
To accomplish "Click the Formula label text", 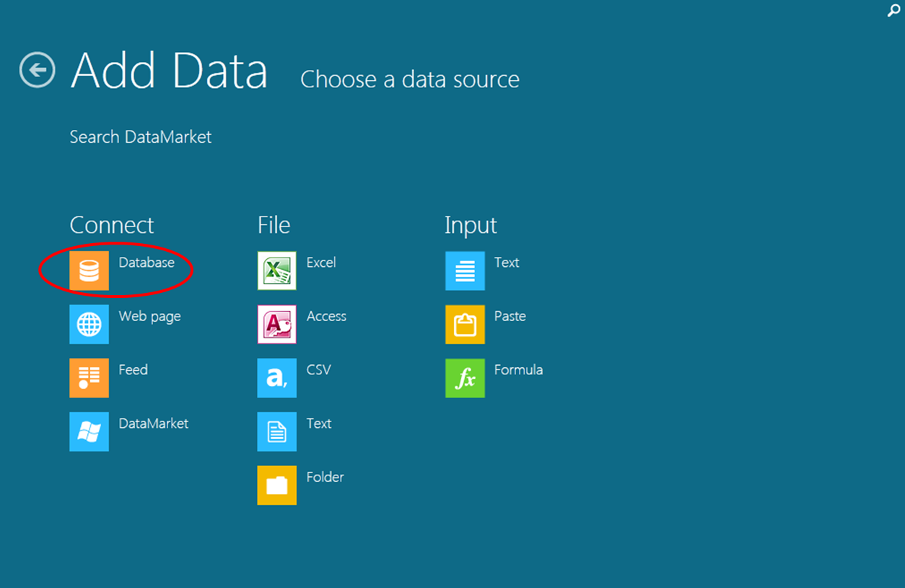I will click(518, 369).
